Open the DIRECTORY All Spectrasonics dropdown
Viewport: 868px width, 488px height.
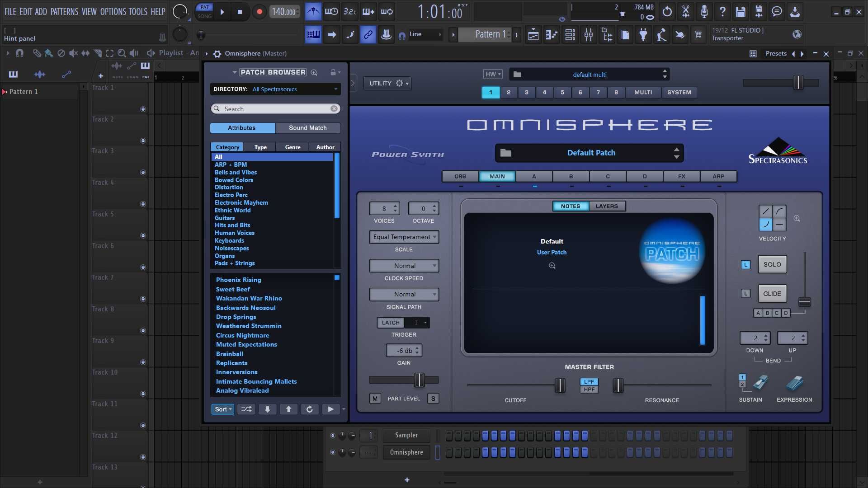click(x=275, y=89)
